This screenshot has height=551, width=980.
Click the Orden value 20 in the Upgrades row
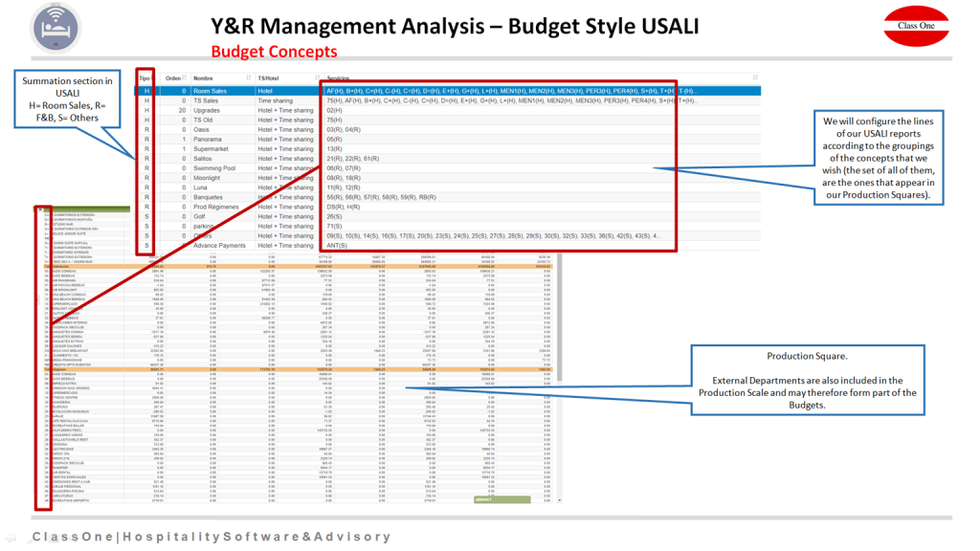pyautogui.click(x=183, y=111)
